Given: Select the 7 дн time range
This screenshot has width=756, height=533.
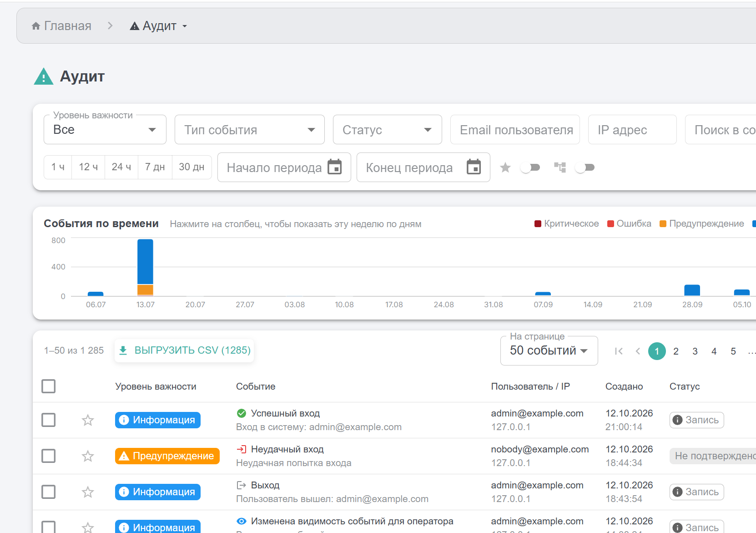Looking at the screenshot, I should tap(155, 167).
